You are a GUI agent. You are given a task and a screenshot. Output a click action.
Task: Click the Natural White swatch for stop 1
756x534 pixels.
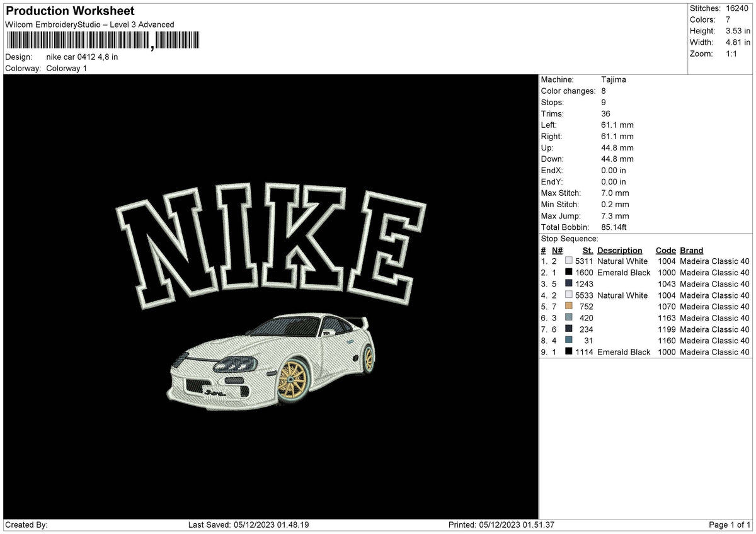pyautogui.click(x=569, y=261)
